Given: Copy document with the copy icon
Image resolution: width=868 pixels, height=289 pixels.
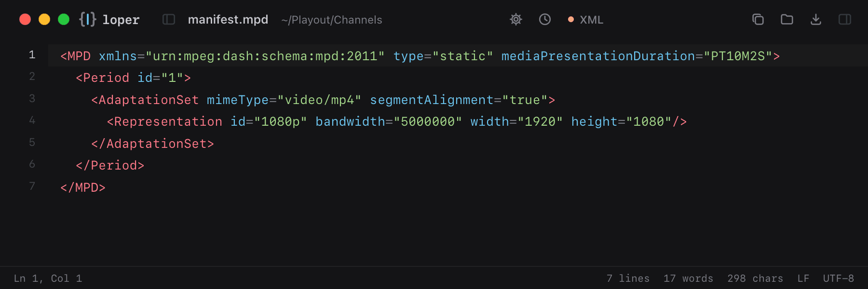Looking at the screenshot, I should 758,19.
